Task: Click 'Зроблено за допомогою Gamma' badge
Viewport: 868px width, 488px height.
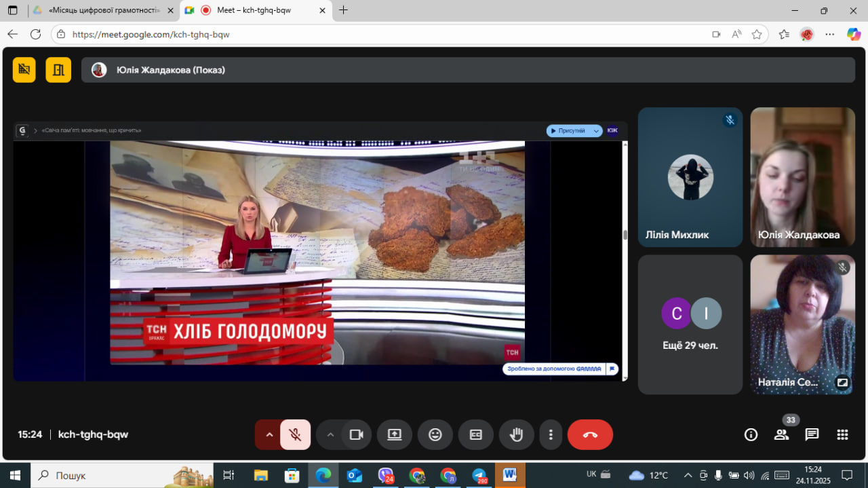Action: pos(555,369)
